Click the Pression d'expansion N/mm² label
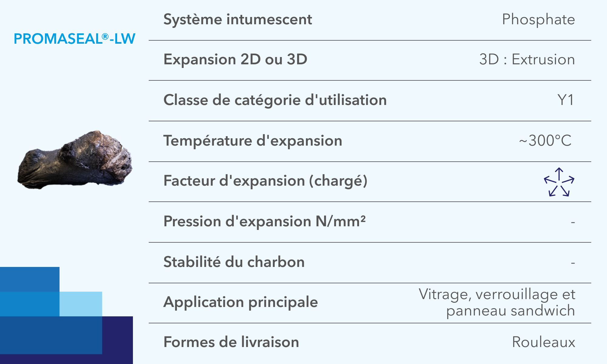This screenshot has width=607, height=364. [264, 221]
